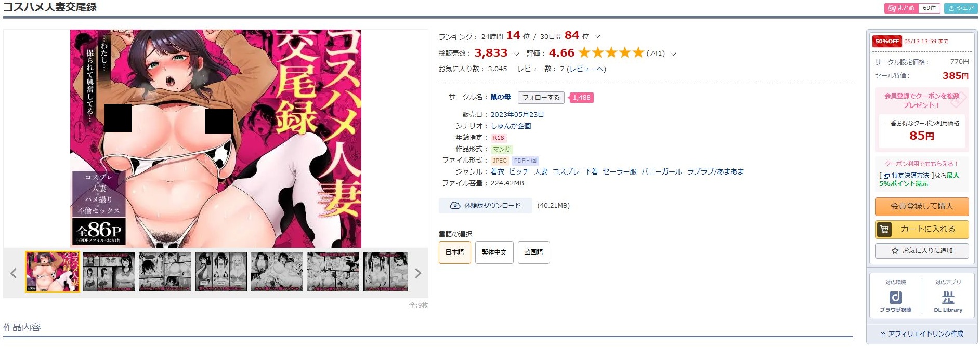980x347 pixels.
Task: Click the 会員登録して購入 button
Action: pyautogui.click(x=922, y=206)
